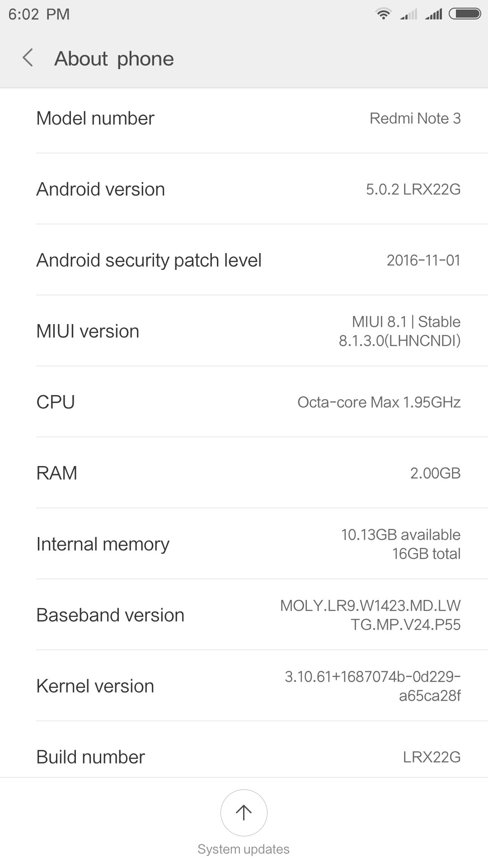The height and width of the screenshot is (868, 488).
Task: Tap the first SIM signal icon
Action: (x=408, y=14)
